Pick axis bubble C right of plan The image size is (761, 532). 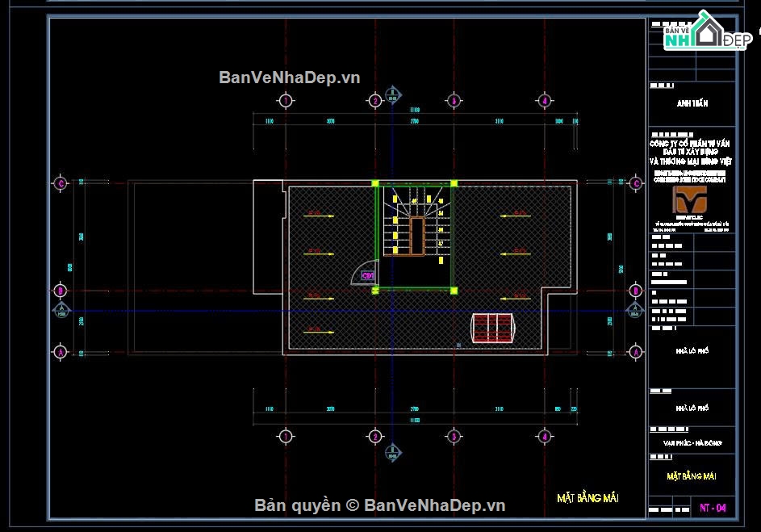point(636,183)
